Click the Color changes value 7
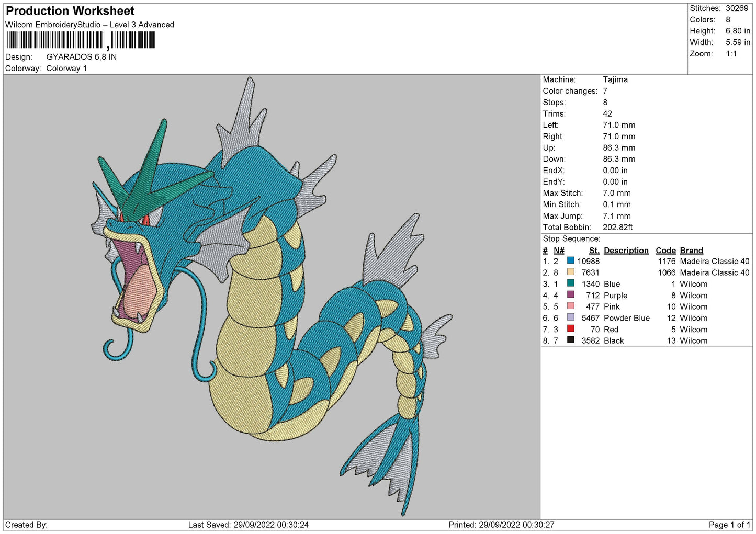The width and height of the screenshot is (756, 534). point(605,91)
